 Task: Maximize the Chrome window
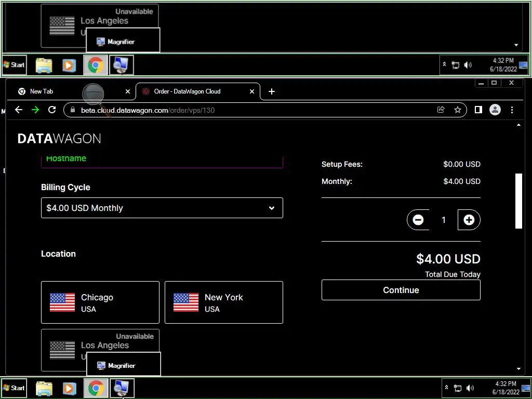click(495, 83)
